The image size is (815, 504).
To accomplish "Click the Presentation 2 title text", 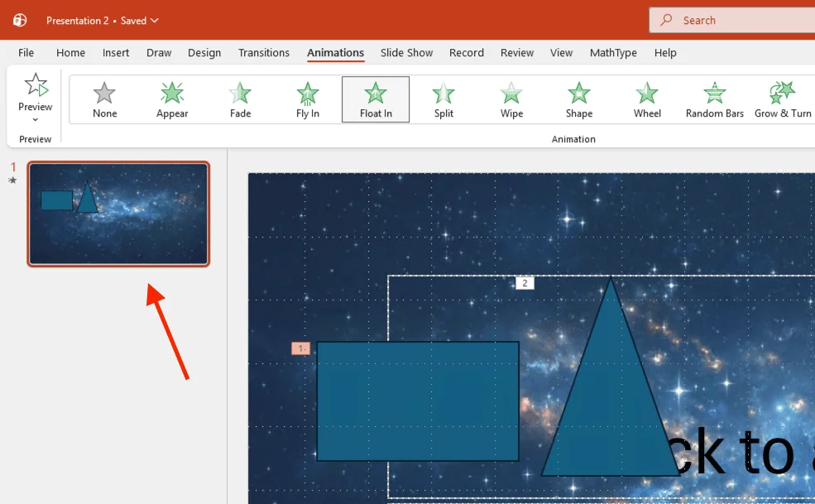I will (78, 21).
